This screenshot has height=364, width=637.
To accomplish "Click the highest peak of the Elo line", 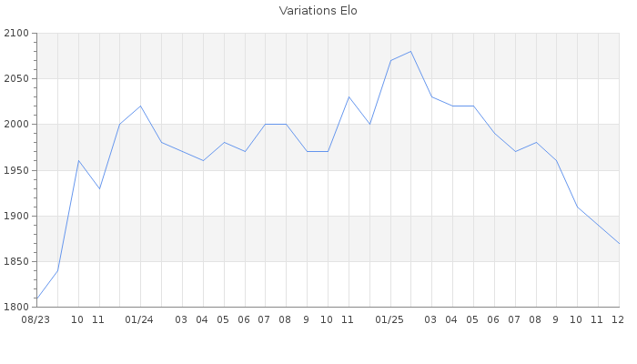I will click(410, 51).
